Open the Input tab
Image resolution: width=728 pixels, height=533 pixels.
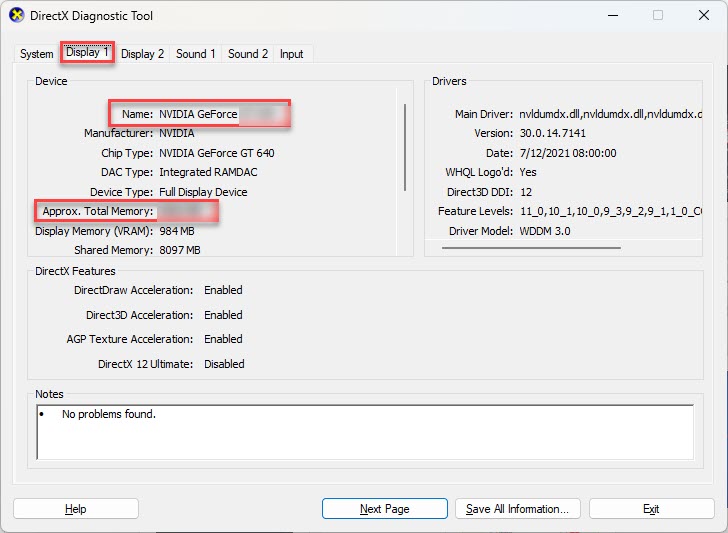tap(292, 54)
